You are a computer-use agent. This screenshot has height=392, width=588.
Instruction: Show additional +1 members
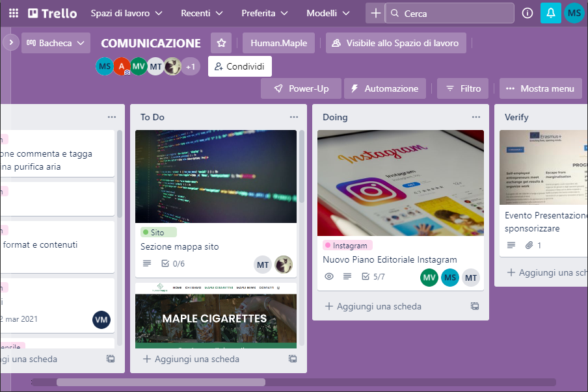191,67
